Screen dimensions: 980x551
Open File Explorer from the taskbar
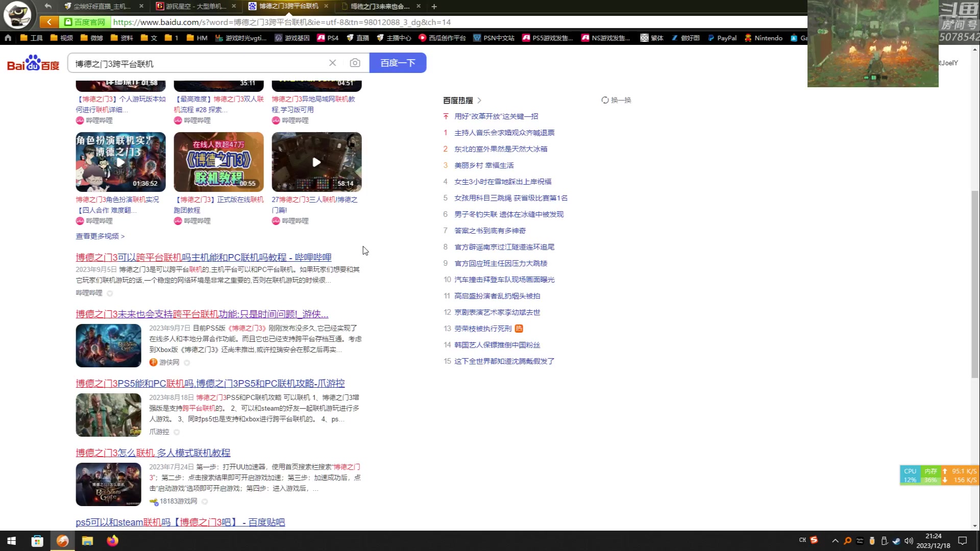click(x=87, y=541)
